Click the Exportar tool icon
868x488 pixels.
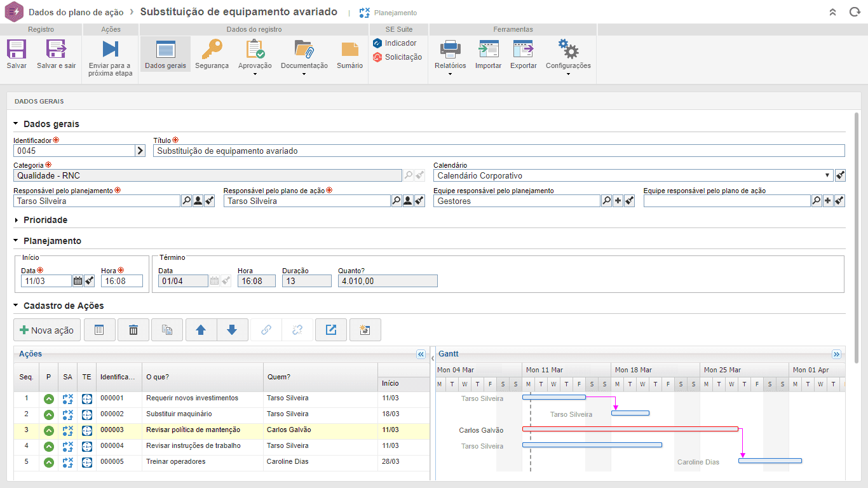[523, 49]
